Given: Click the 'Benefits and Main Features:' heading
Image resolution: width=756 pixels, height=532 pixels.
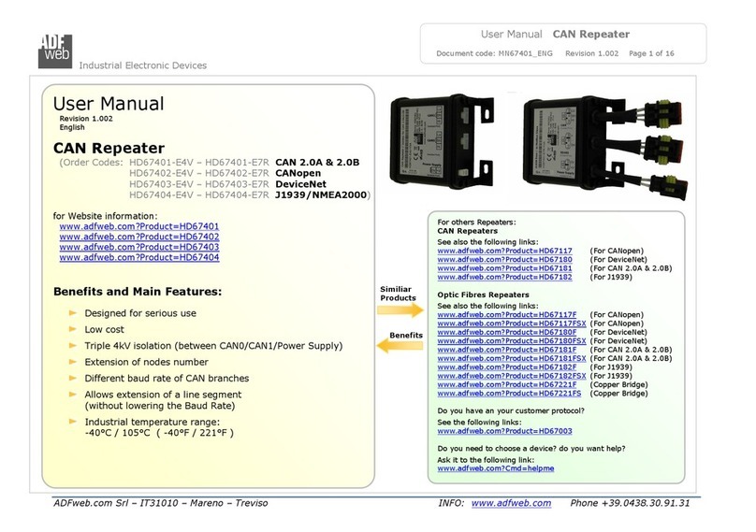Looking at the screenshot, I should [138, 292].
